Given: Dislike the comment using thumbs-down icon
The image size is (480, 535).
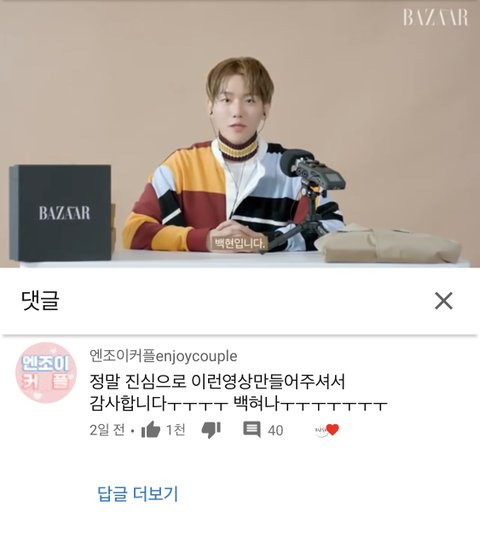Looking at the screenshot, I should coord(211,431).
